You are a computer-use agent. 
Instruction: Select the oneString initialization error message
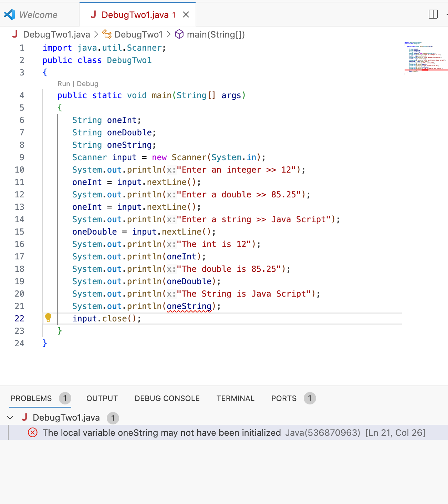pos(161,432)
